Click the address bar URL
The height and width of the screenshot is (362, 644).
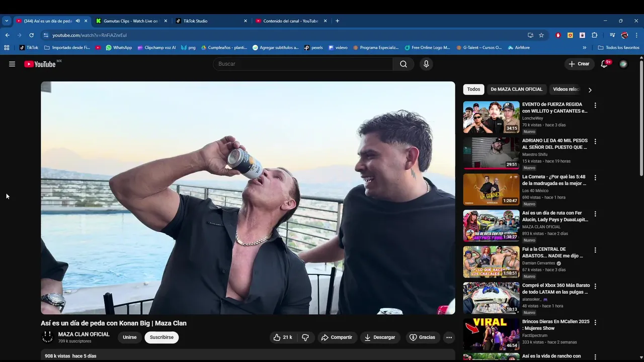[x=90, y=35]
